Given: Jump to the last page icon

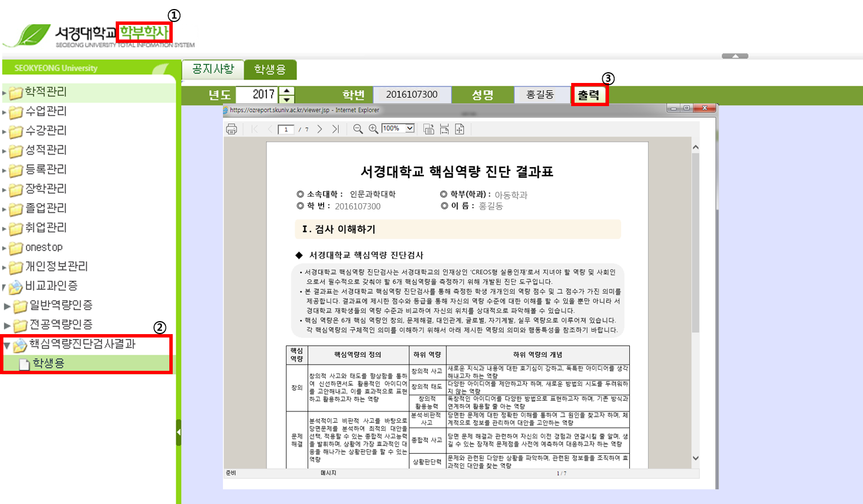Looking at the screenshot, I should coord(336,129).
